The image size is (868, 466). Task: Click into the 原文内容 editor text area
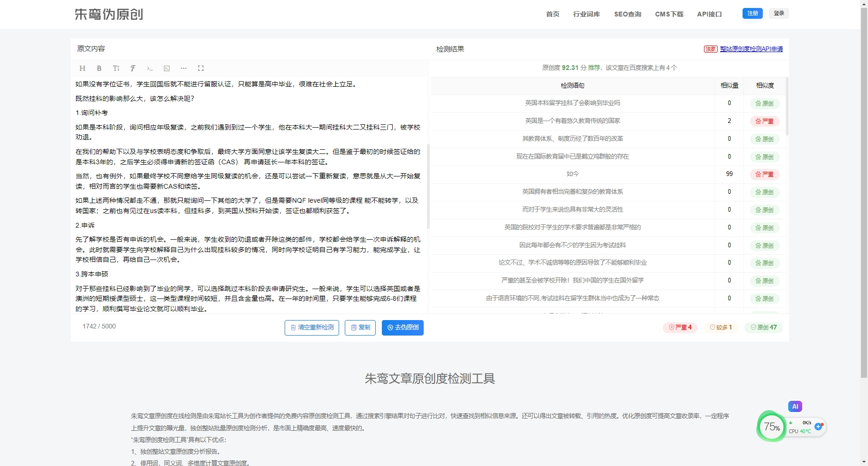(x=249, y=195)
